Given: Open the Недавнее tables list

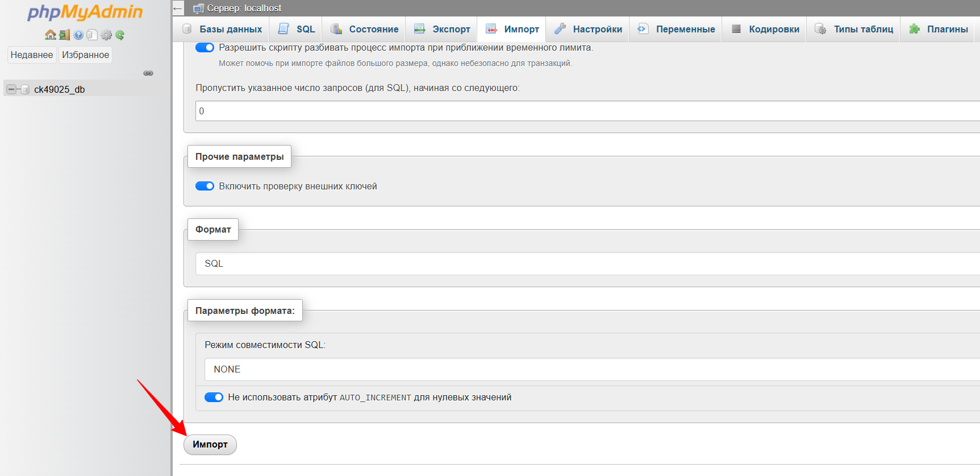Looking at the screenshot, I should 32,55.
